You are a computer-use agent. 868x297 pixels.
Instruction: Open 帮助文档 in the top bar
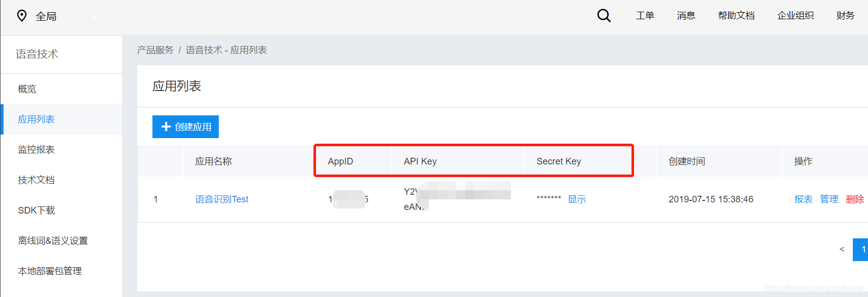pyautogui.click(x=736, y=16)
